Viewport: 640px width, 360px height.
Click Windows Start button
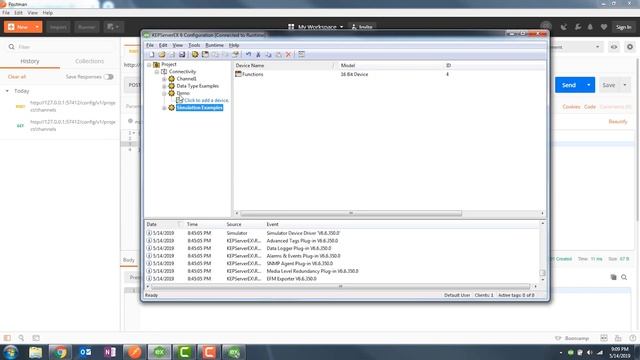pyautogui.click(x=11, y=352)
